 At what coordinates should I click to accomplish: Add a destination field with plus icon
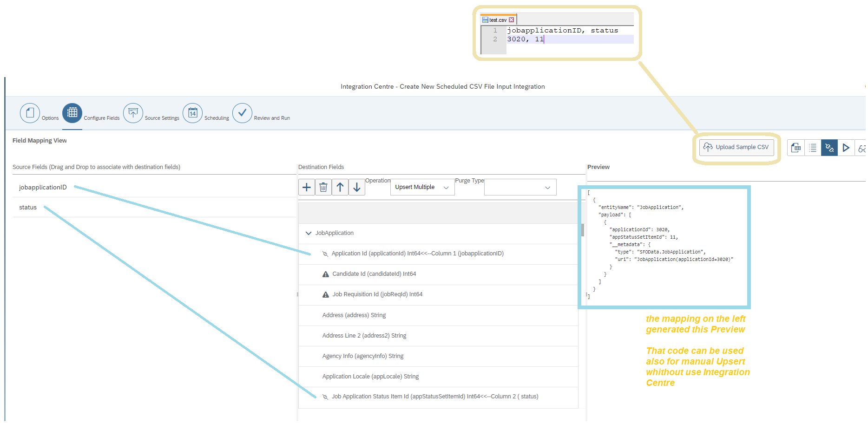click(307, 187)
